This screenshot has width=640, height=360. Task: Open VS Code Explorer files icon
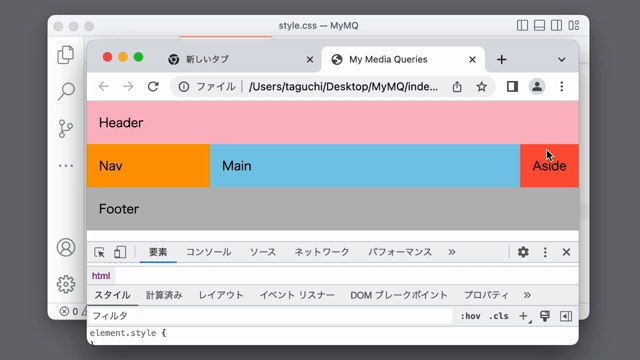tap(66, 55)
